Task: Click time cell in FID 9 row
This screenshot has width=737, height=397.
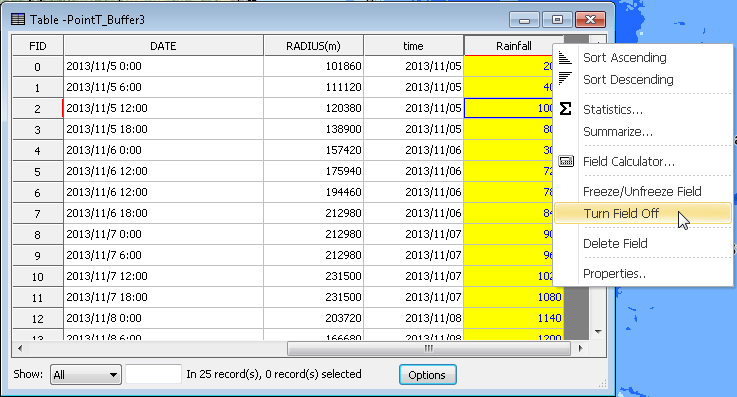Action: tap(414, 255)
